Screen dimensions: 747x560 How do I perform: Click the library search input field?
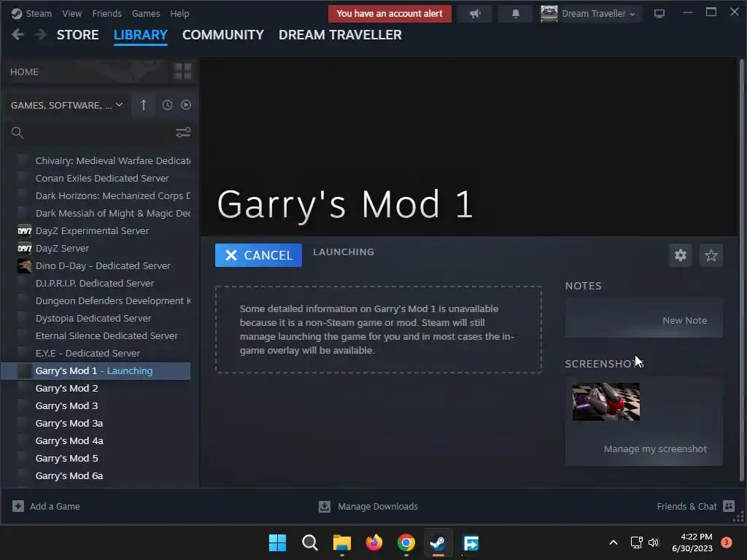(x=99, y=133)
